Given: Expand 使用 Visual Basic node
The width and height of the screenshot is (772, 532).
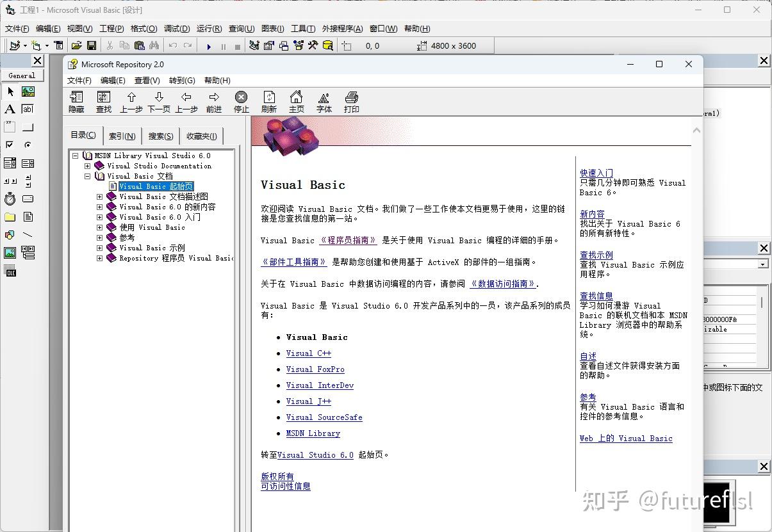Looking at the screenshot, I should (x=99, y=227).
